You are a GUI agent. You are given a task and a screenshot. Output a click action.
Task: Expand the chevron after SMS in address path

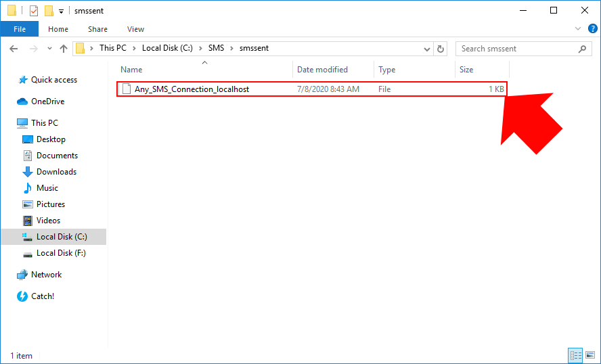tap(231, 48)
